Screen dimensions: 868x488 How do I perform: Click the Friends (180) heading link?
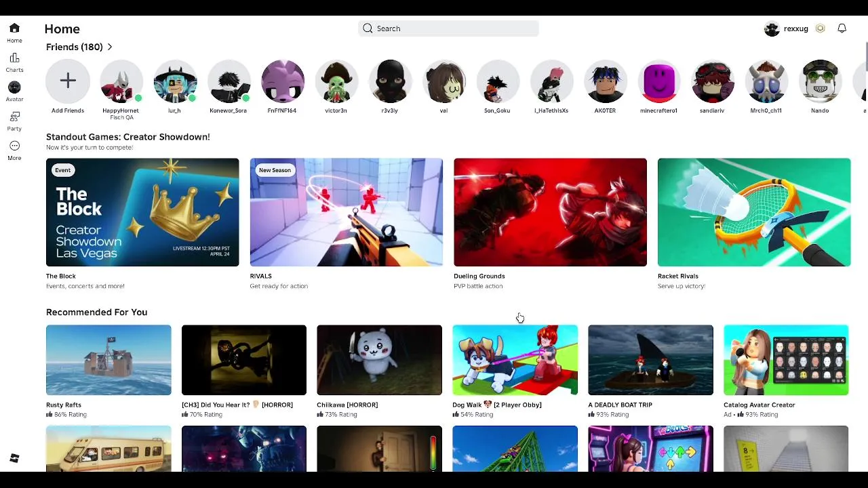pos(75,47)
